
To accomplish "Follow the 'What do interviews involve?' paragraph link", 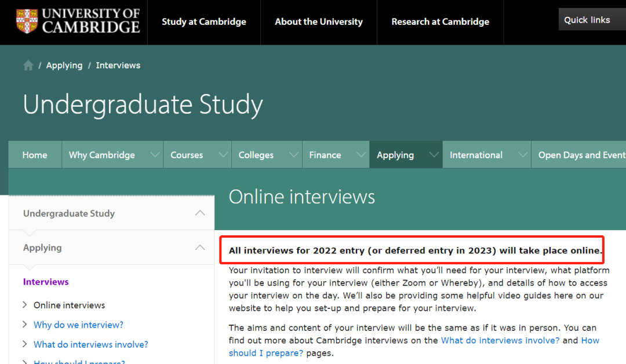I will point(500,340).
